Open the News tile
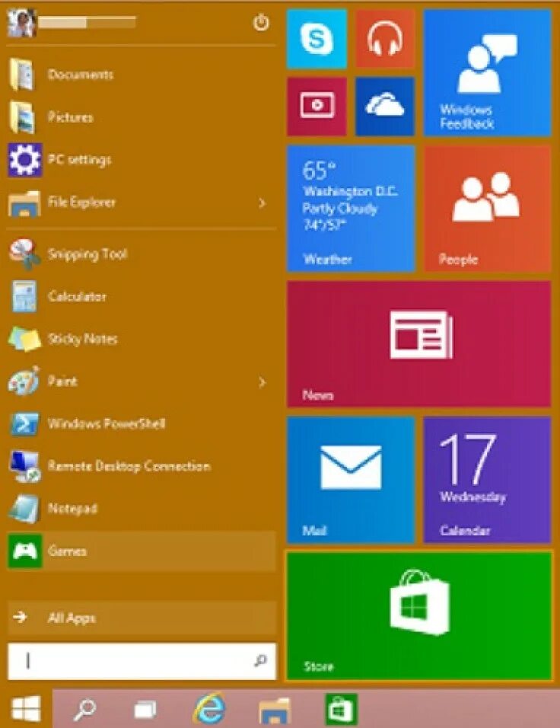Screen dimensions: 560x728 tap(419, 344)
